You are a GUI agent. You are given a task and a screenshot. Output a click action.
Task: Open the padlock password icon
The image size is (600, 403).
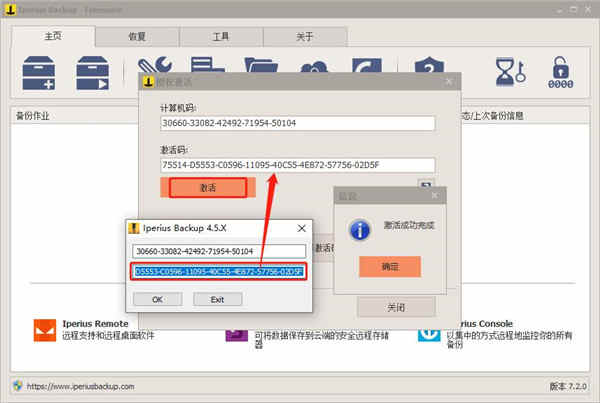pyautogui.click(x=561, y=72)
